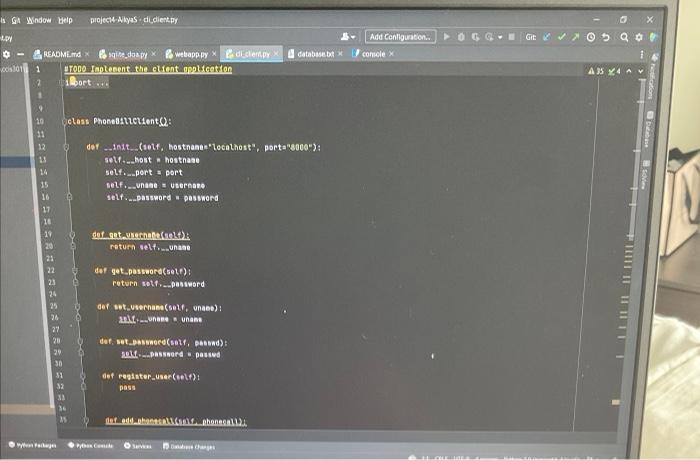The height and width of the screenshot is (460, 700).
Task: Click the Run play button
Action: 446,37
